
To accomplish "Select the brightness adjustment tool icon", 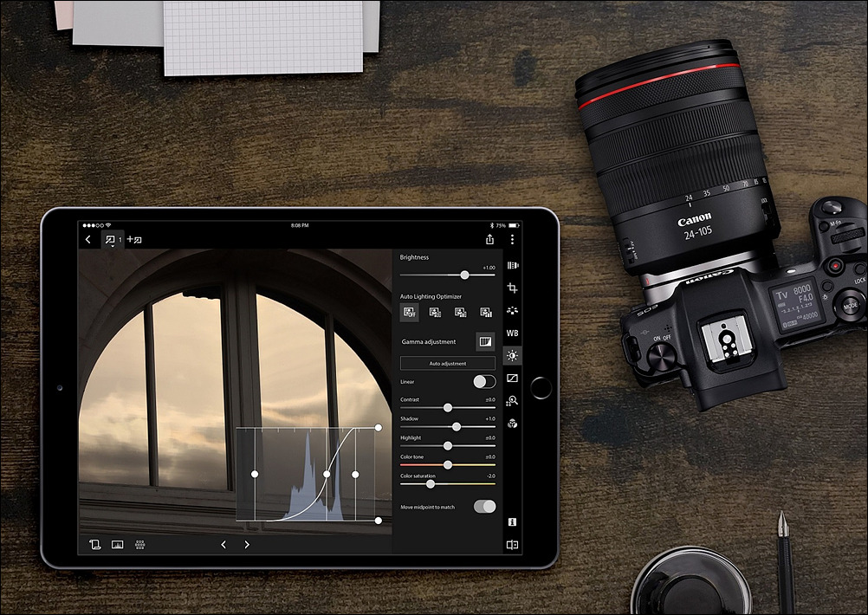I will point(513,355).
